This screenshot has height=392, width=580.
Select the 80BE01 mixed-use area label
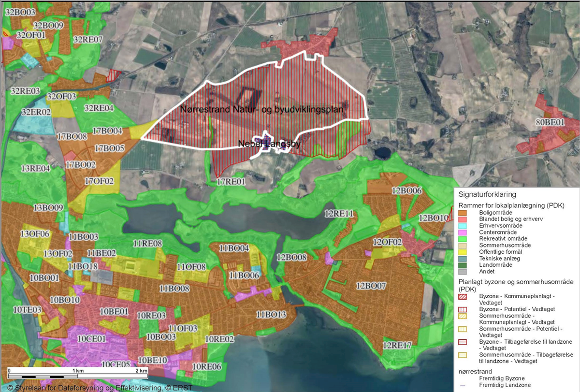click(x=549, y=123)
